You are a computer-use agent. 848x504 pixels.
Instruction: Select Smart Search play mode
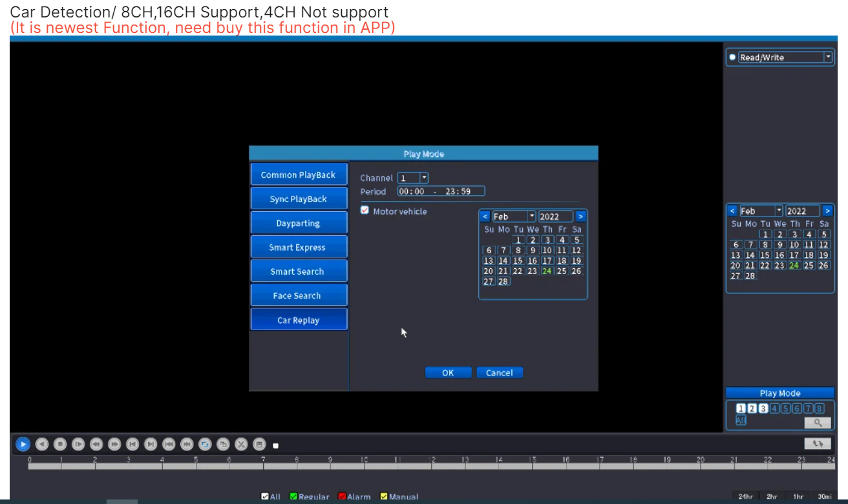pyautogui.click(x=298, y=271)
